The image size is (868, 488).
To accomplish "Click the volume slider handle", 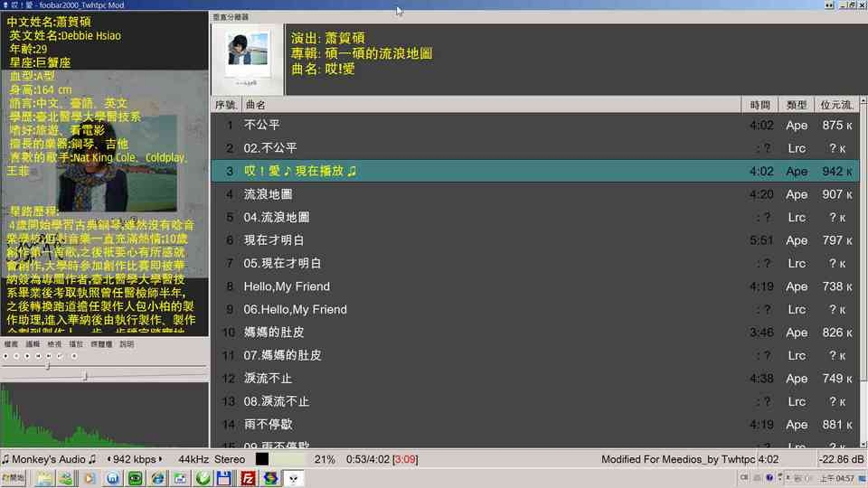I will (85, 375).
